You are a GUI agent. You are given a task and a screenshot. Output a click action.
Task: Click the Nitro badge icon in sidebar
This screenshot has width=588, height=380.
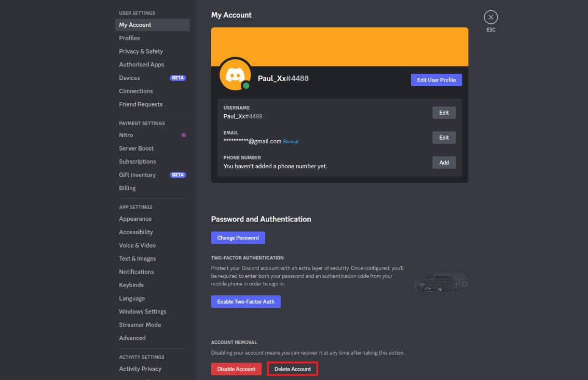tap(183, 135)
